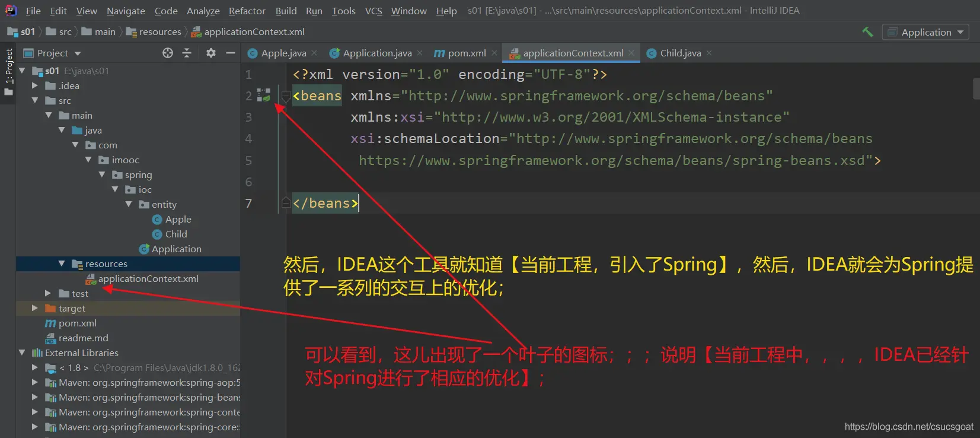Close the Apple.java editor tab
Viewport: 980px width, 438px height.
click(314, 53)
